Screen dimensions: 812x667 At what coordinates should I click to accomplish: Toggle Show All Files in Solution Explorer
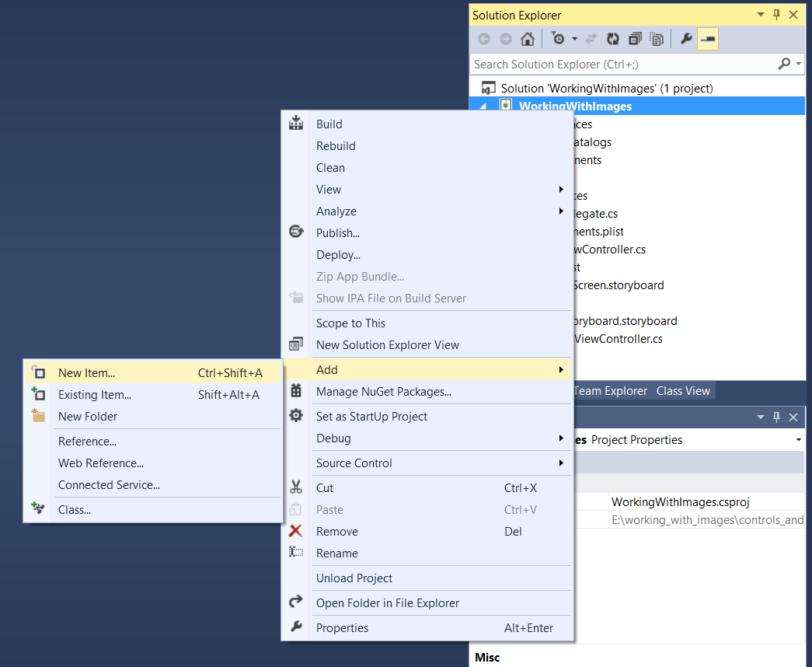[657, 39]
